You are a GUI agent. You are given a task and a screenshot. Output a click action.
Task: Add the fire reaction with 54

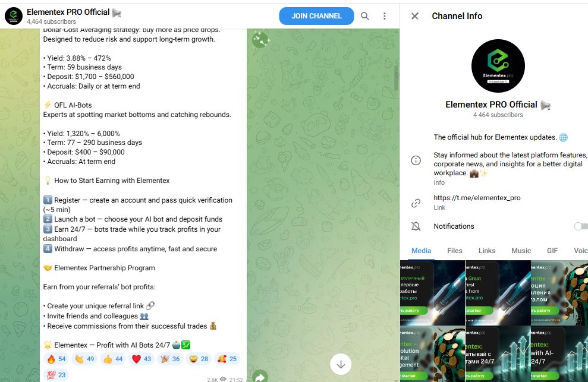click(56, 359)
